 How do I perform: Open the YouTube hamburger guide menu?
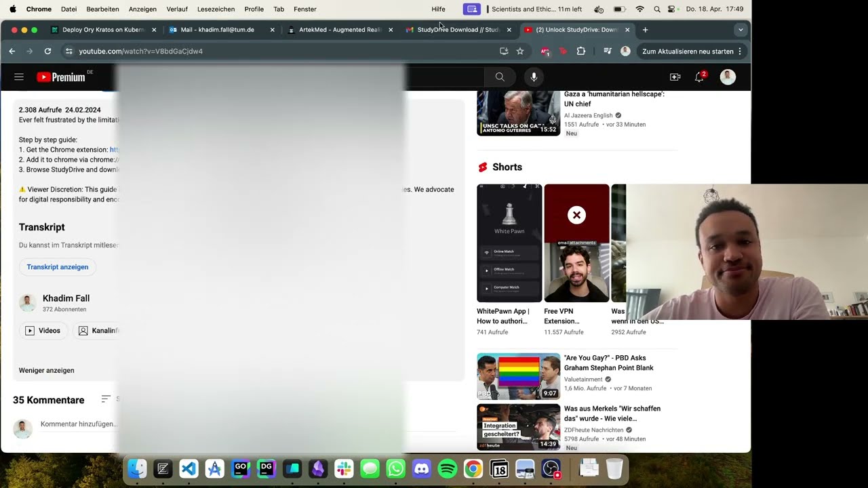pos(19,77)
